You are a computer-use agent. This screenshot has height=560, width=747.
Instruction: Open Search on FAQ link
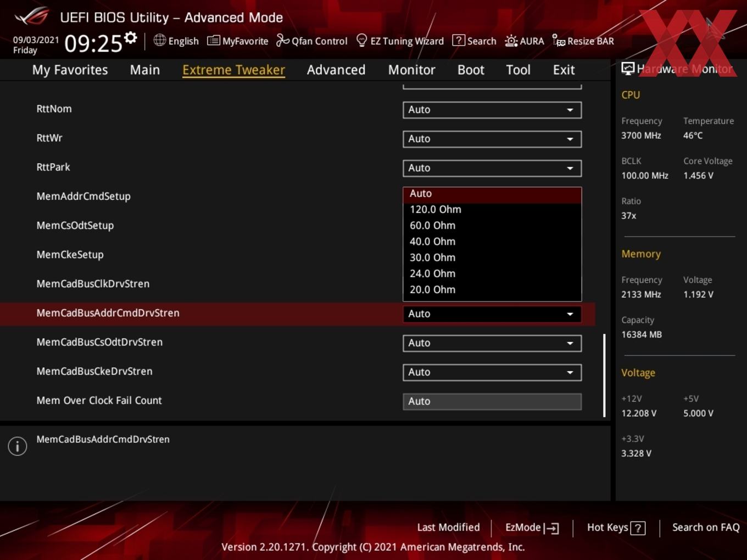(x=706, y=528)
